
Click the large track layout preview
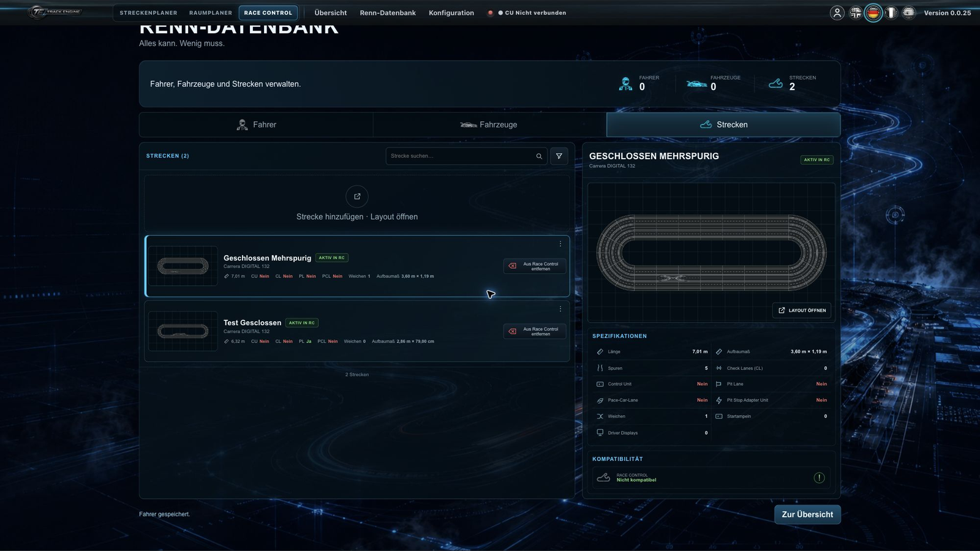click(711, 252)
